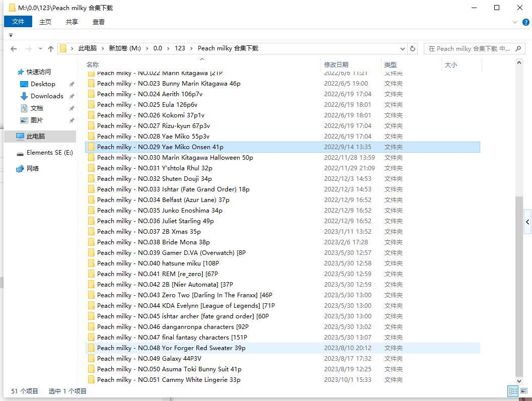Switch to the 查看 ribbon tab

(98, 22)
